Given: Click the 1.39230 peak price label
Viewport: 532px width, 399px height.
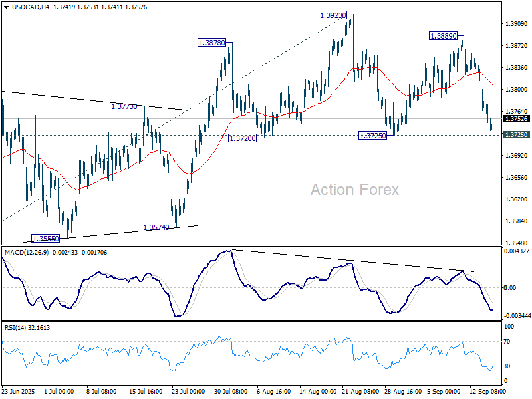Looking at the screenshot, I should 332,15.
